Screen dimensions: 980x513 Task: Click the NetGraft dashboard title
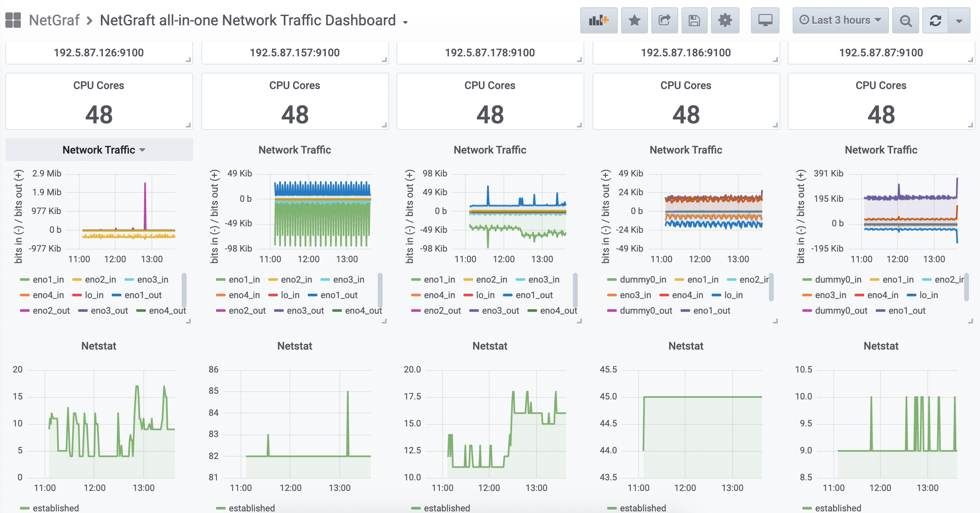248,20
